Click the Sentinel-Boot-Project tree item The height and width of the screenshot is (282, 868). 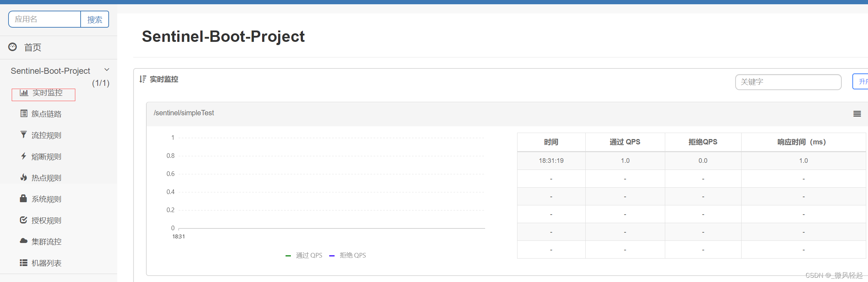[50, 71]
